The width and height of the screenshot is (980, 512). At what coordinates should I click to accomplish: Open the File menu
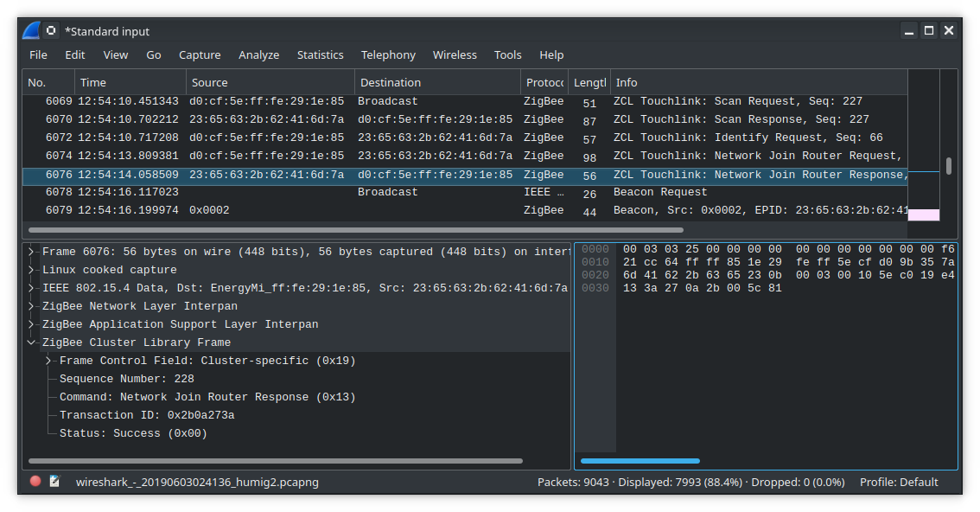coord(38,55)
